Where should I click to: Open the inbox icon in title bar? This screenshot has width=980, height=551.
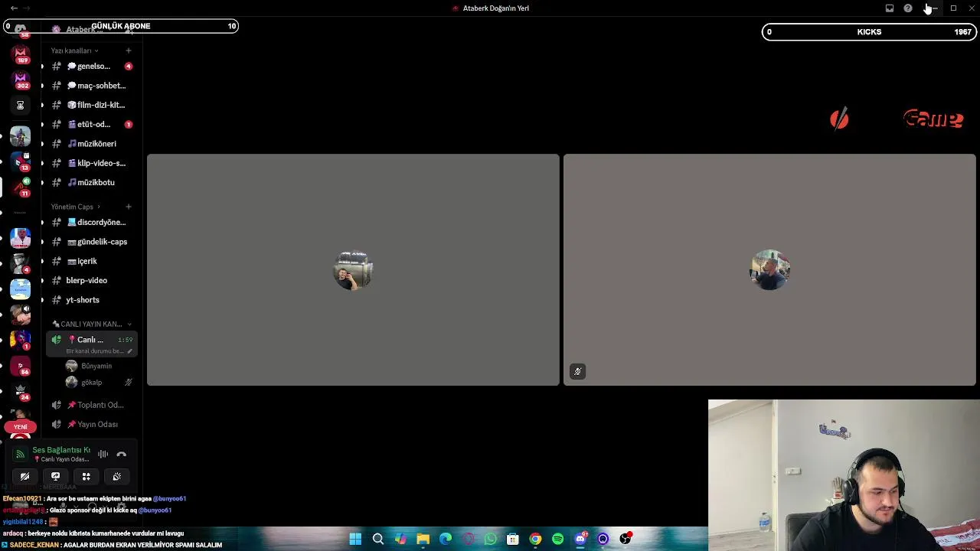tap(889, 8)
